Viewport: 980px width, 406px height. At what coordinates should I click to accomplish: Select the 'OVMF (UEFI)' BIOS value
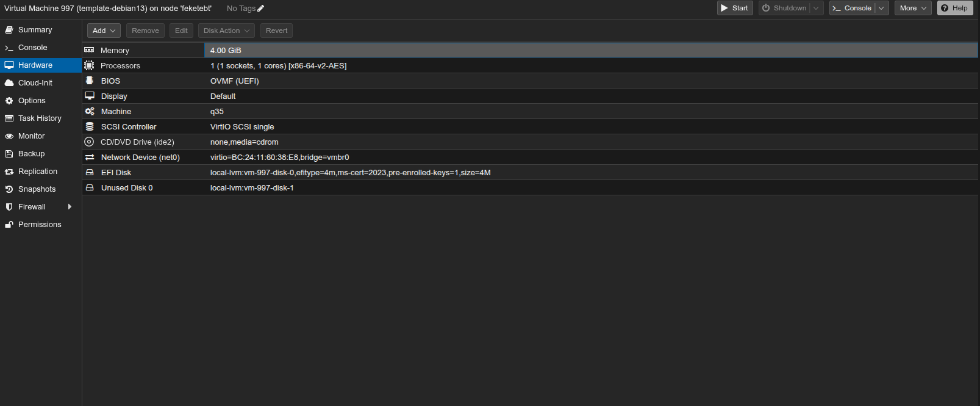point(235,81)
